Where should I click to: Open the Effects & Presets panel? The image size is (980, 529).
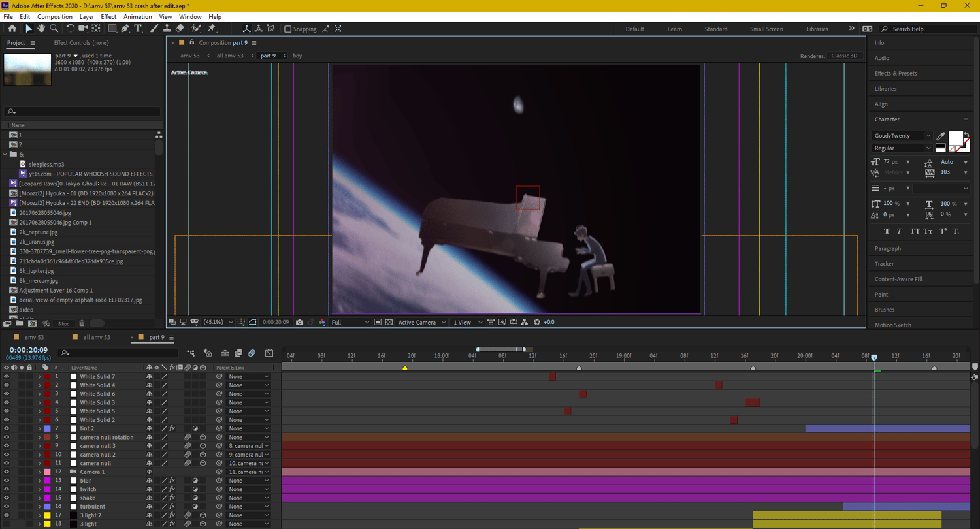pos(895,73)
